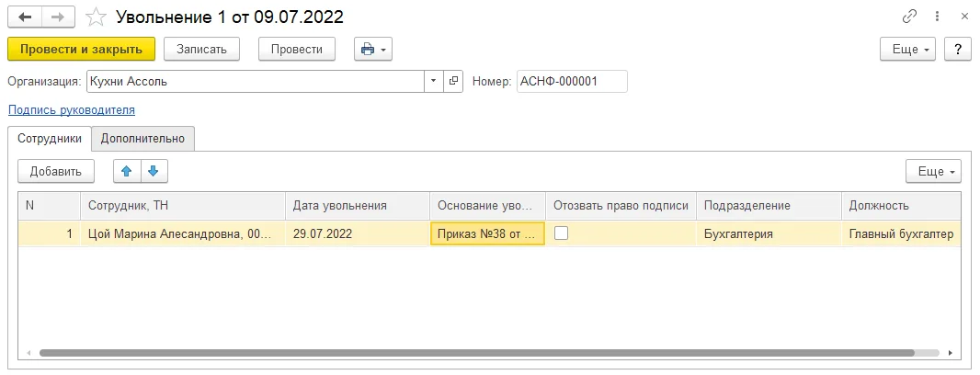This screenshot has height=375, width=980.
Task: Click the Подразделение column header
Action: click(769, 206)
